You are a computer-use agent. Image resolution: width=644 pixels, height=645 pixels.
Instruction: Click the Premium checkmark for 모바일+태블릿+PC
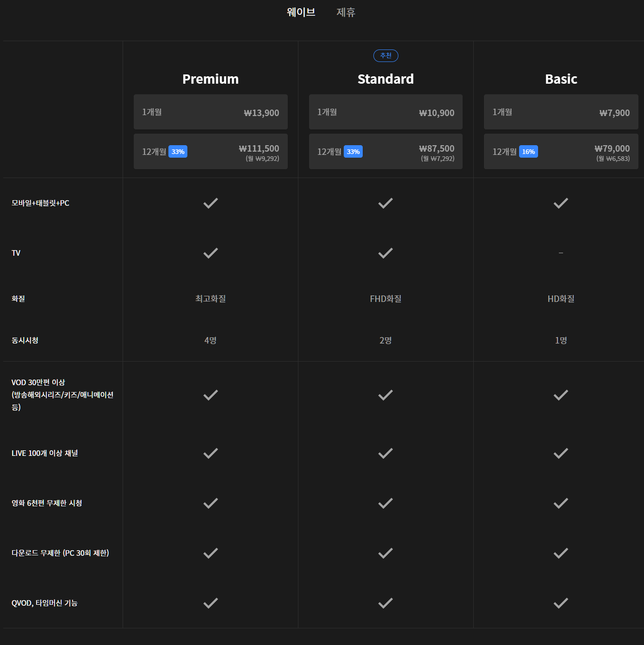(x=211, y=203)
